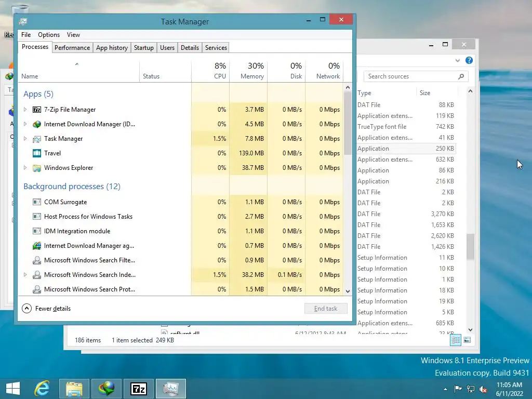Click the Windows Explorer process icon
This screenshot has height=399, width=532.
[x=37, y=168]
